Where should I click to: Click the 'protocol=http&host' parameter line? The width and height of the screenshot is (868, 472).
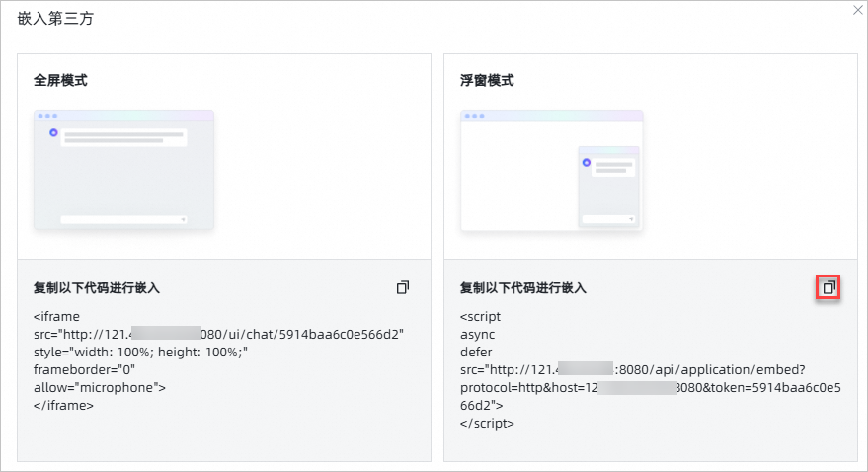(651, 387)
